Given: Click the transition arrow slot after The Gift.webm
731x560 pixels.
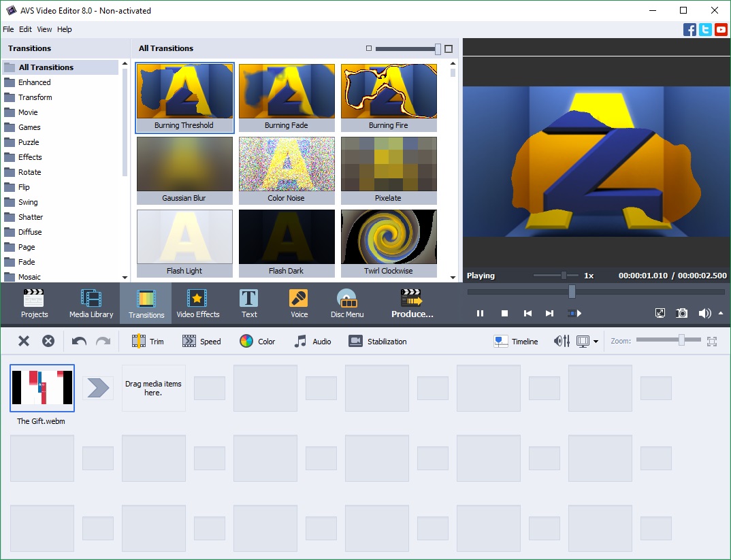Looking at the screenshot, I should 98,388.
